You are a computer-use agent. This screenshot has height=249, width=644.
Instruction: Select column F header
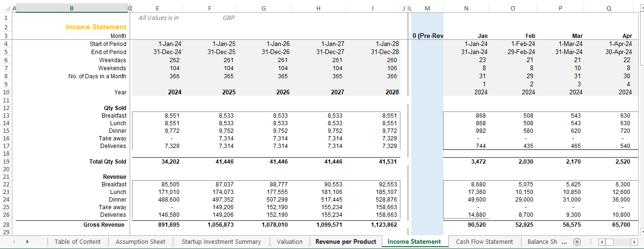pyautogui.click(x=210, y=8)
